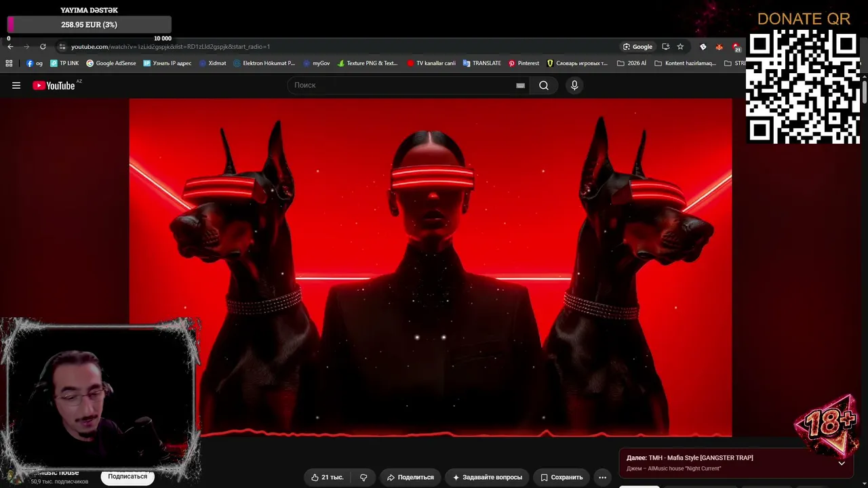Viewport: 868px width, 488px height.
Task: Click the Yayıma Dəstək donation progress bar
Action: [x=89, y=24]
